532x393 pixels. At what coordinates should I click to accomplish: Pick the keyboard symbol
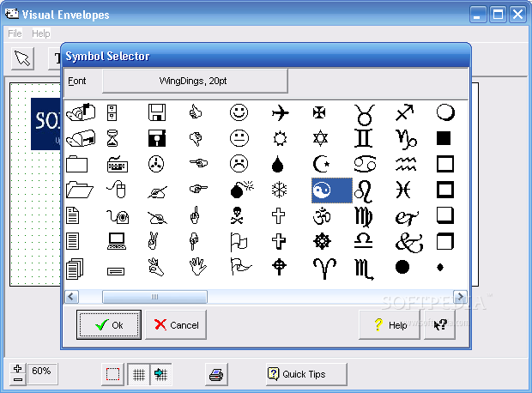coord(117,164)
